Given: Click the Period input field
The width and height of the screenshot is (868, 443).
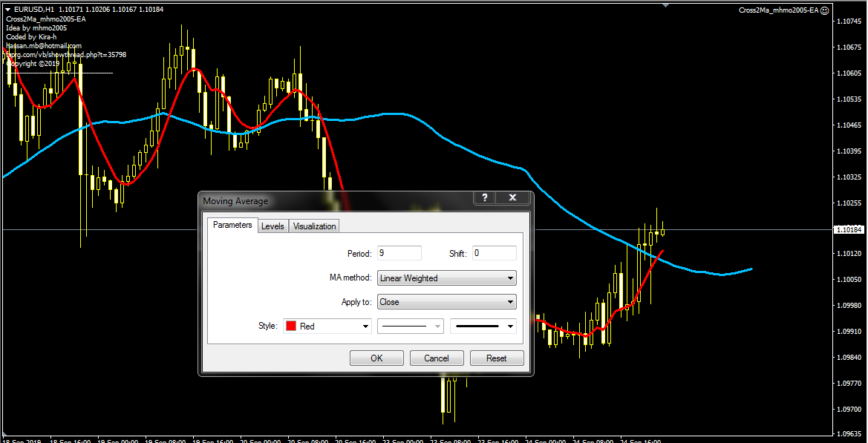Looking at the screenshot, I should pyautogui.click(x=399, y=253).
